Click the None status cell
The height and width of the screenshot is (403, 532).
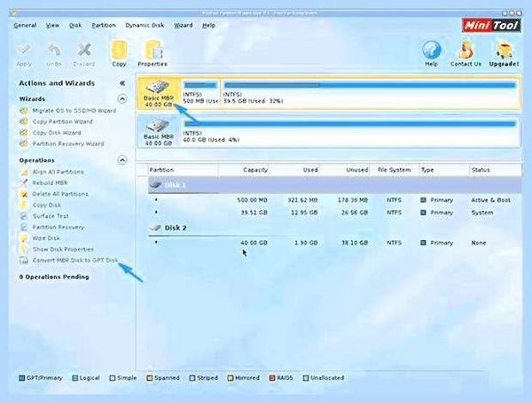click(x=479, y=243)
